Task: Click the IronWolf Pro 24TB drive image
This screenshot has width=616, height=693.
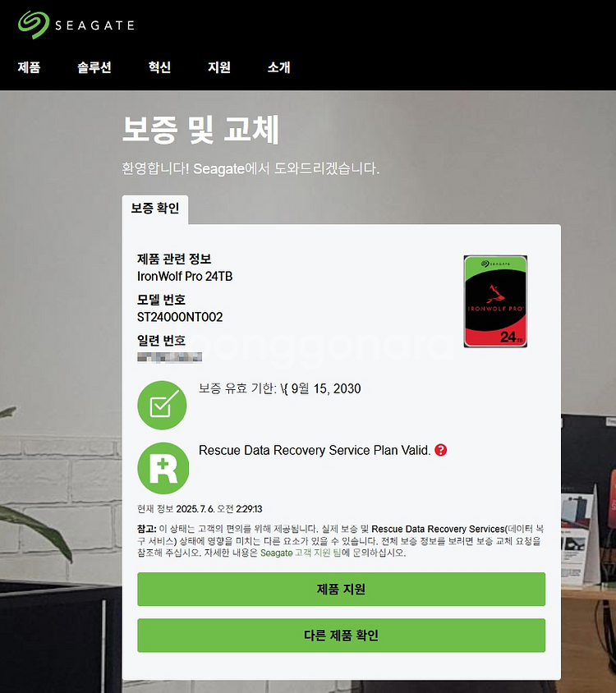Action: 495,301
